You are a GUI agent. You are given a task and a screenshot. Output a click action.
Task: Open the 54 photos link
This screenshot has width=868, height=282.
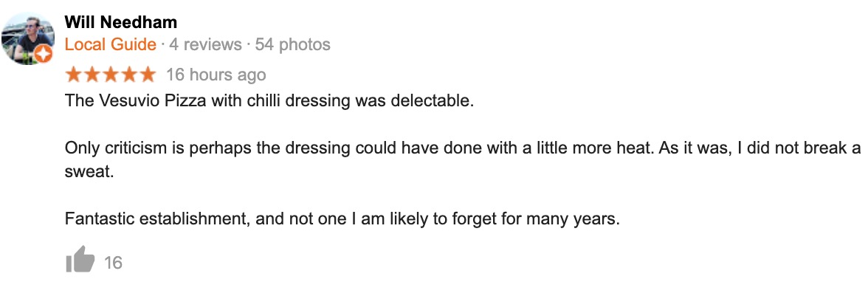[x=292, y=44]
